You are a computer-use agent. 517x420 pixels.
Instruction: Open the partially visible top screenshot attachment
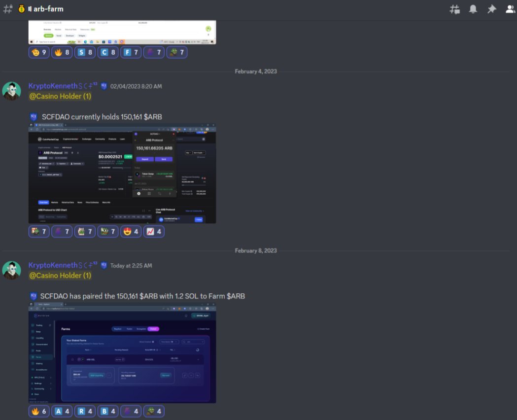(x=122, y=33)
